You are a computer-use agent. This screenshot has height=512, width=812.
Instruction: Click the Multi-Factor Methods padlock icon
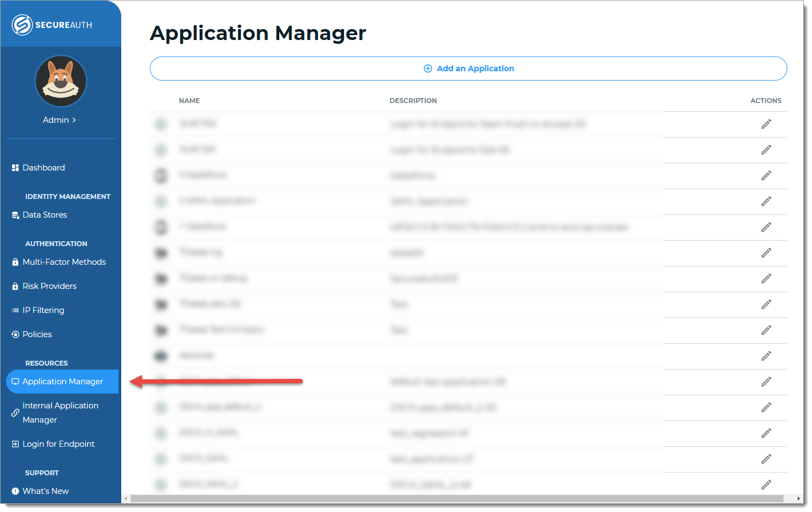point(15,262)
